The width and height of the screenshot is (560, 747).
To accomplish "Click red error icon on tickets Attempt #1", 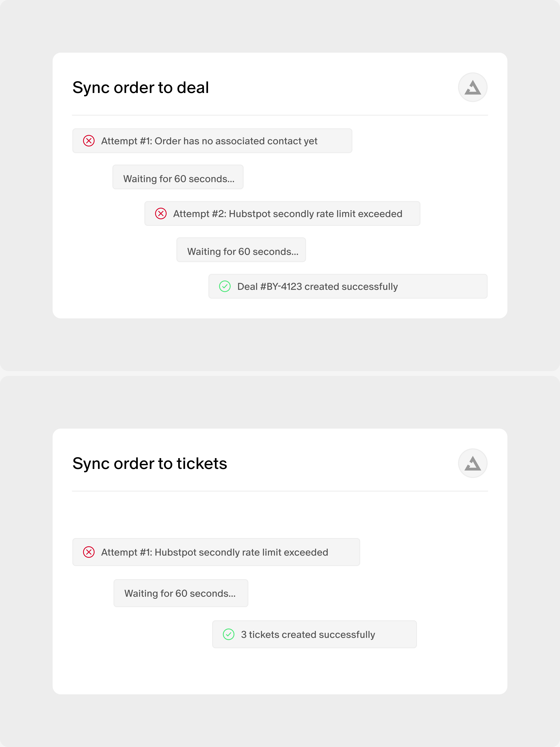I will click(89, 552).
